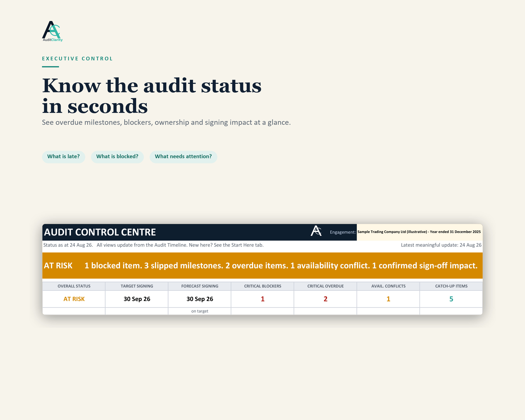Click the Critical Blockers count of 1

click(x=262, y=299)
